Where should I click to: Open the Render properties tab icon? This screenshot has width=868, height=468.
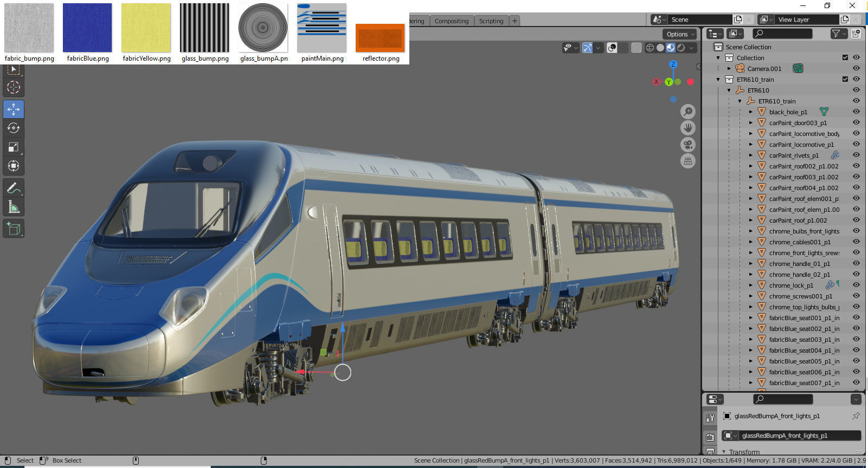pos(710,437)
